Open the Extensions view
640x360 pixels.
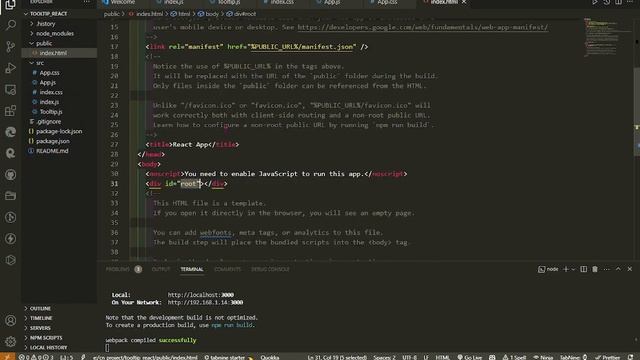click(x=11, y=111)
